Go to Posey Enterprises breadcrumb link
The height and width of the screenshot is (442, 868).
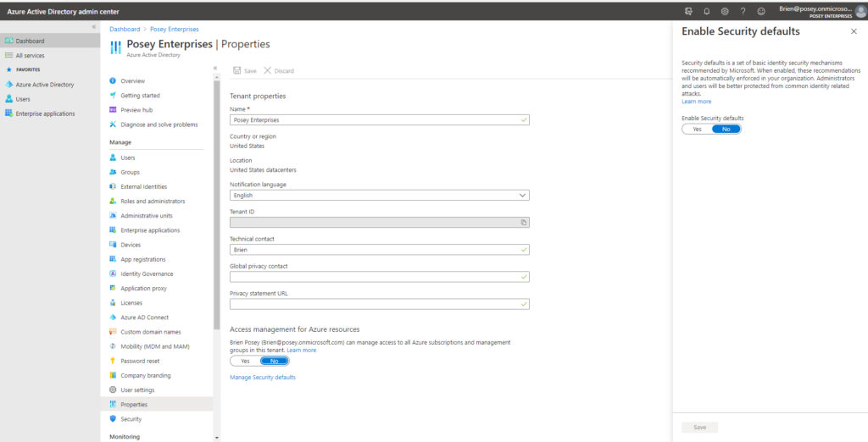175,30
